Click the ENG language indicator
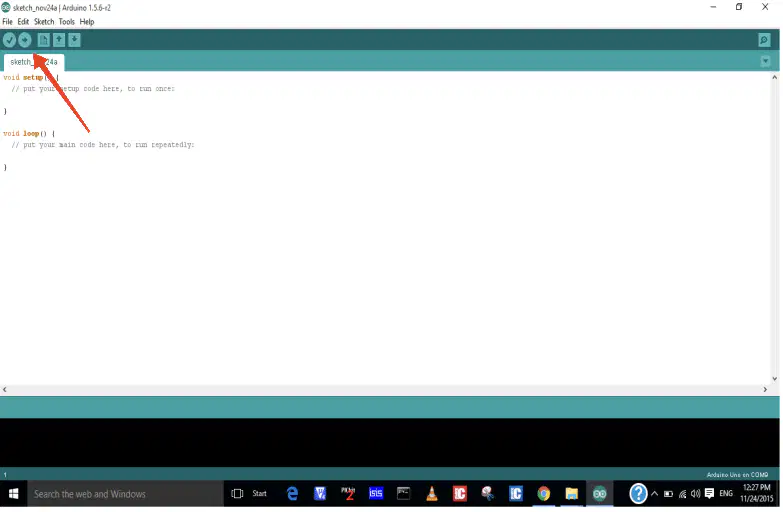 point(726,494)
